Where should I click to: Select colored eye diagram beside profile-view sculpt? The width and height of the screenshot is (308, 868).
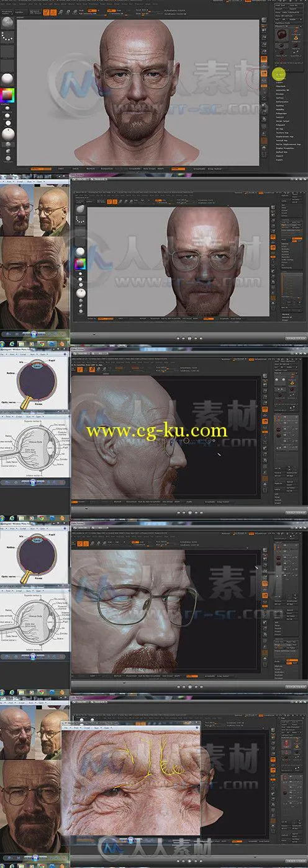click(34, 383)
